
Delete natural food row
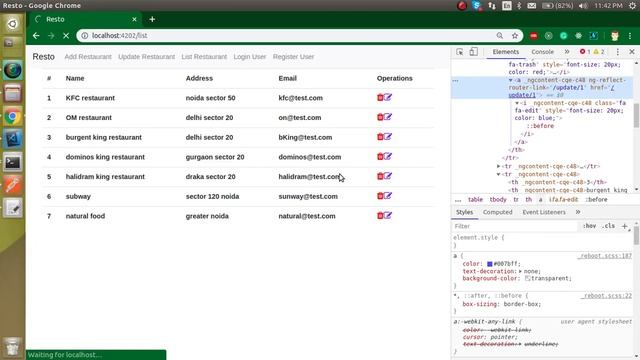380,216
